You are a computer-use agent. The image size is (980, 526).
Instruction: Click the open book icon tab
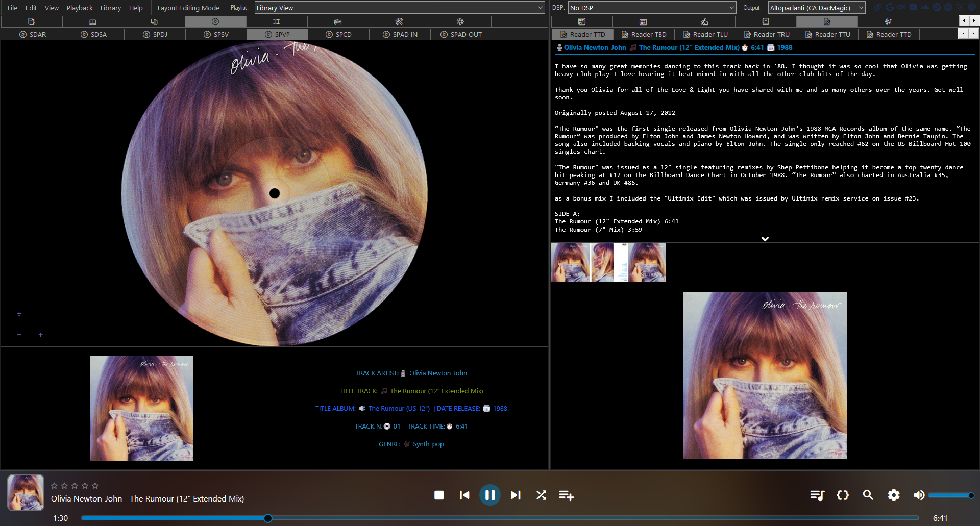point(93,21)
